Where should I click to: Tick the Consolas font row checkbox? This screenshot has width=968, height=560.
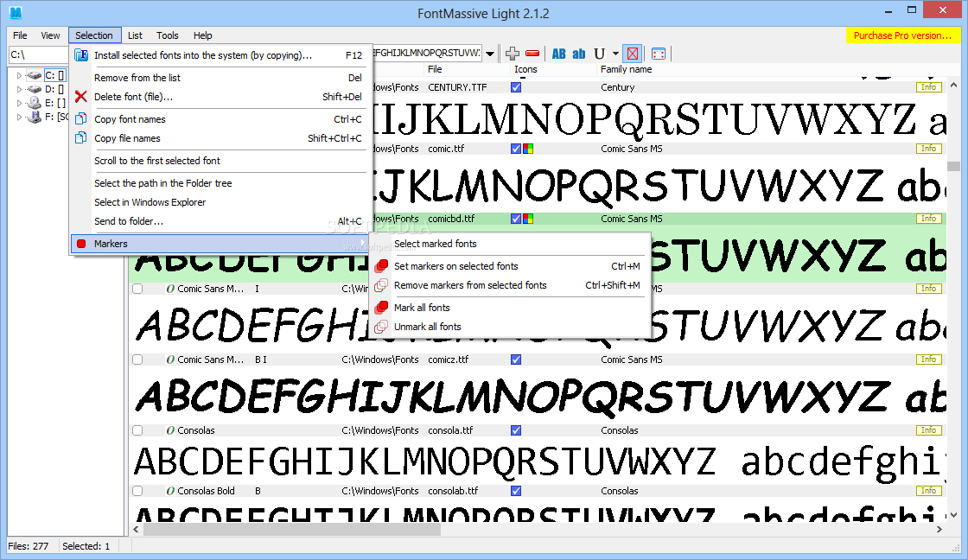point(137,430)
